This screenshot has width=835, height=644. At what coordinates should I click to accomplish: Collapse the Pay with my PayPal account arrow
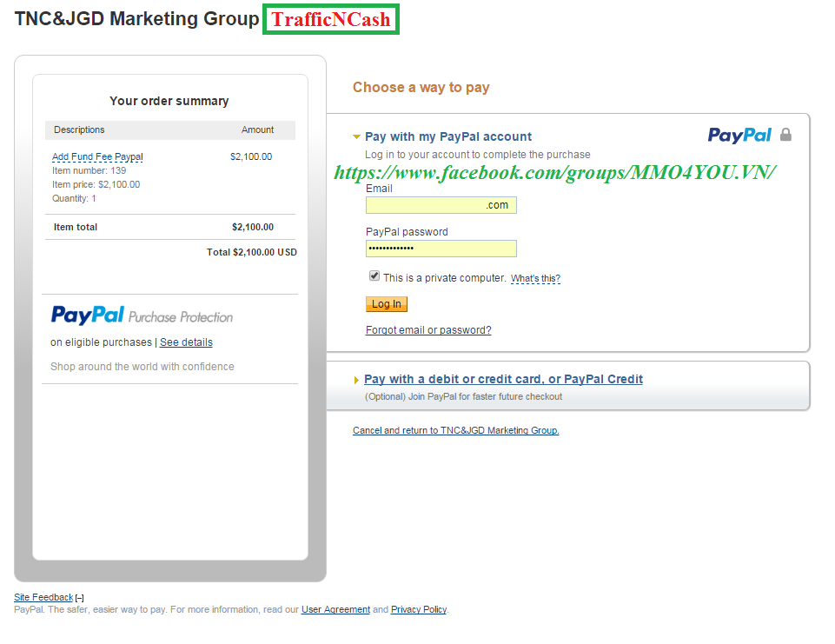coord(356,136)
